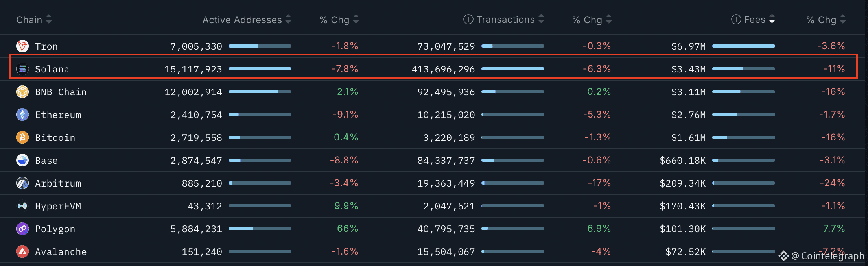This screenshot has width=868, height=266.
Task: Sort by Active Addresses using its arrows
Action: pos(288,19)
